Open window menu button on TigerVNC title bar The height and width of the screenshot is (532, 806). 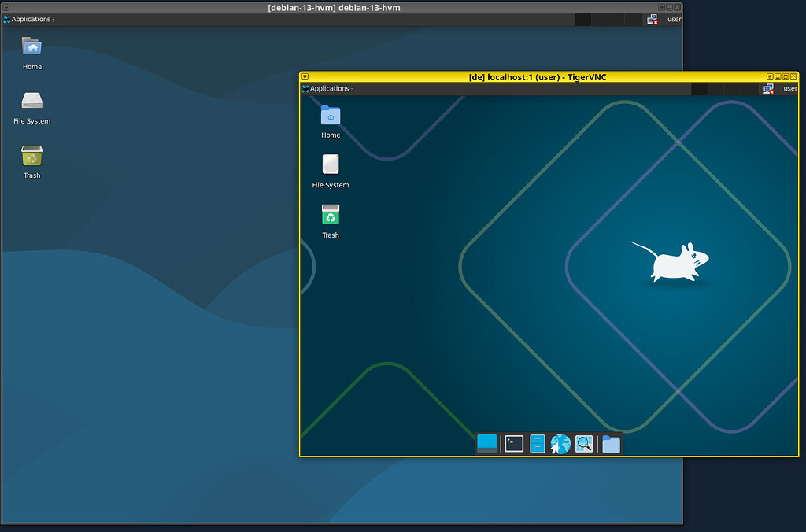click(305, 77)
